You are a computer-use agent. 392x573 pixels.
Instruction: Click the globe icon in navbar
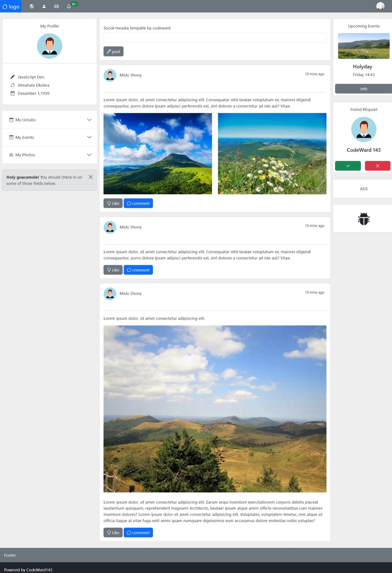tap(32, 6)
